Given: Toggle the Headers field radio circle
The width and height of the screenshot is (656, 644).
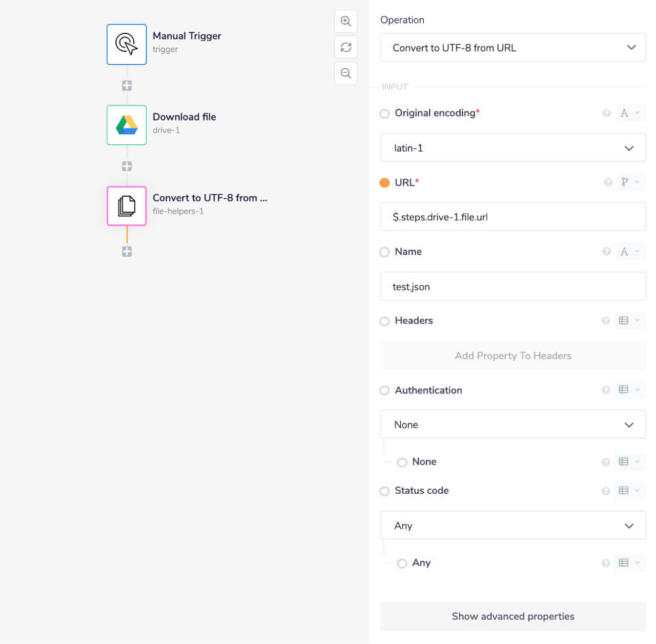Looking at the screenshot, I should click(384, 321).
